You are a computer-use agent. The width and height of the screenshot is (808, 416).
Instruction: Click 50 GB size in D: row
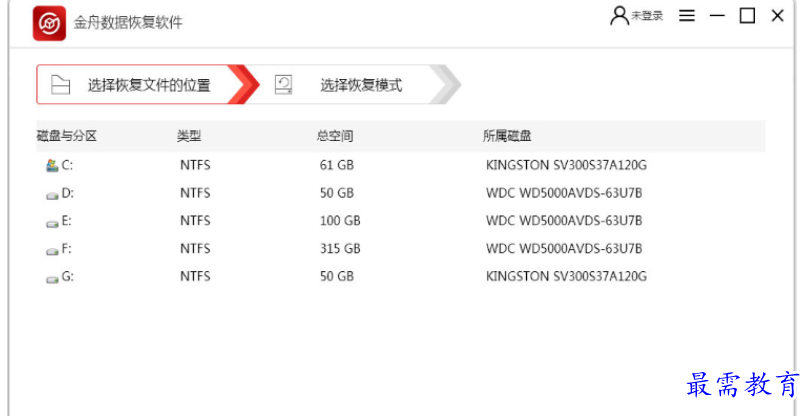coord(336,193)
